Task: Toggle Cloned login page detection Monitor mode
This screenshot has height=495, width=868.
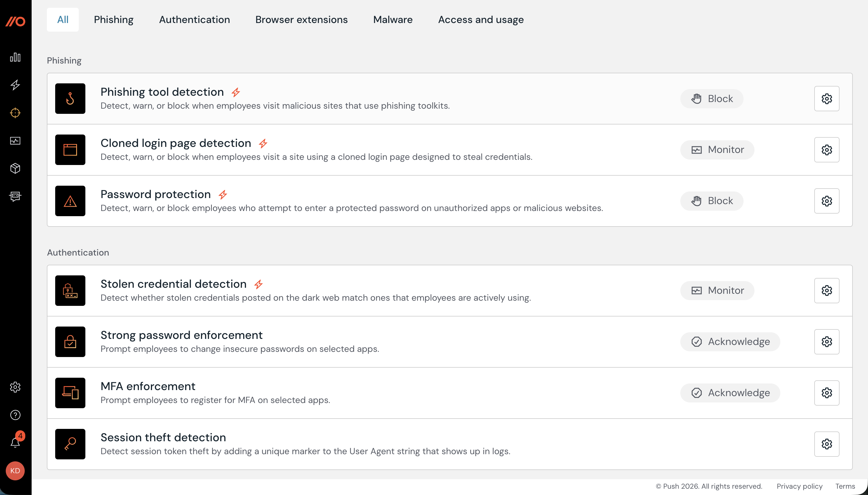Action: click(x=717, y=149)
